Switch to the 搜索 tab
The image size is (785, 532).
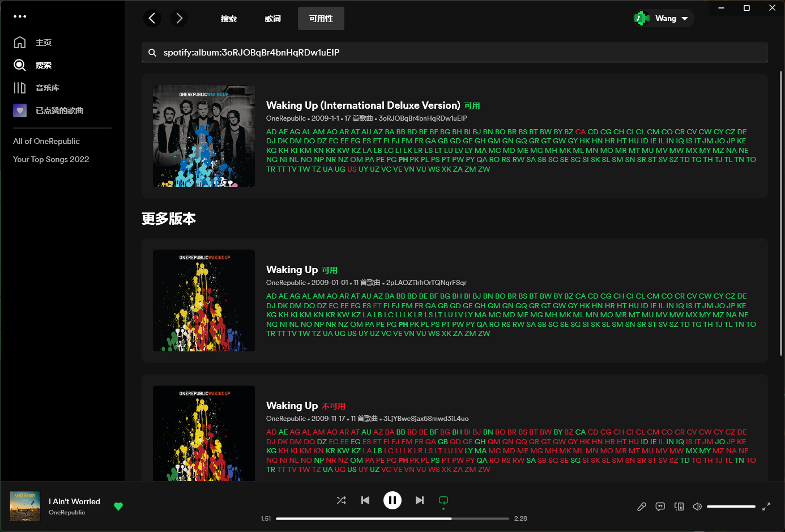pos(229,19)
